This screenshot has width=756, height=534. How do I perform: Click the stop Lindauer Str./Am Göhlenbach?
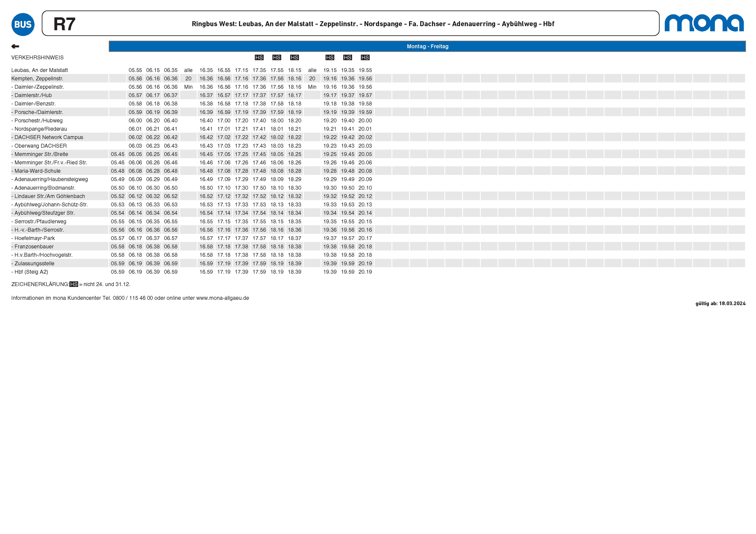tap(48, 196)
